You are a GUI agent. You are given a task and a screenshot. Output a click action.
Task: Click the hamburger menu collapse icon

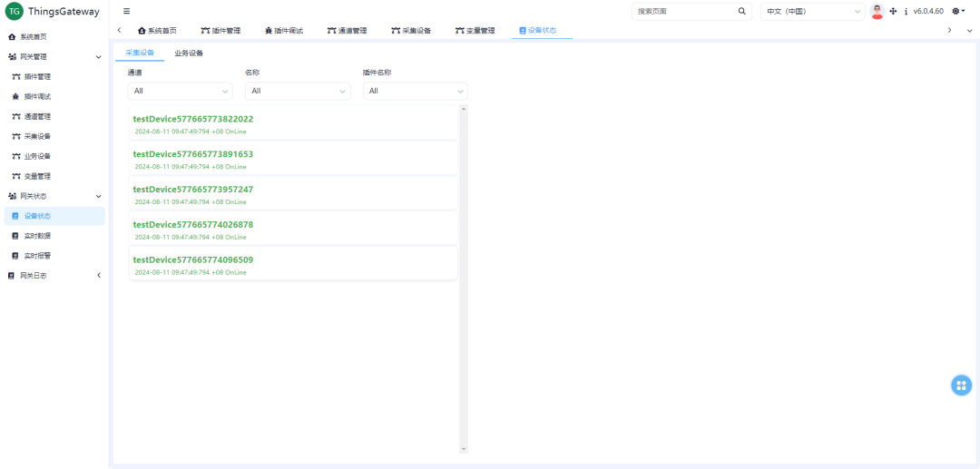(126, 11)
